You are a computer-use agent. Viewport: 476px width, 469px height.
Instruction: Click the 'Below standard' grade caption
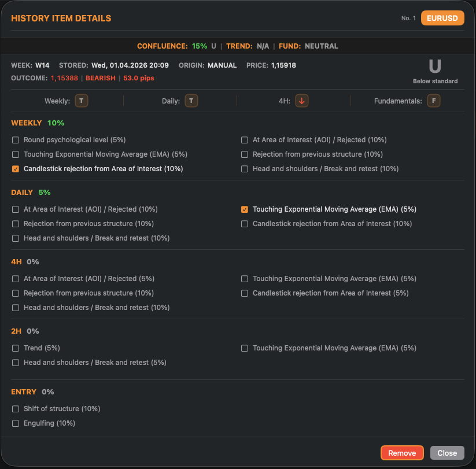[435, 81]
